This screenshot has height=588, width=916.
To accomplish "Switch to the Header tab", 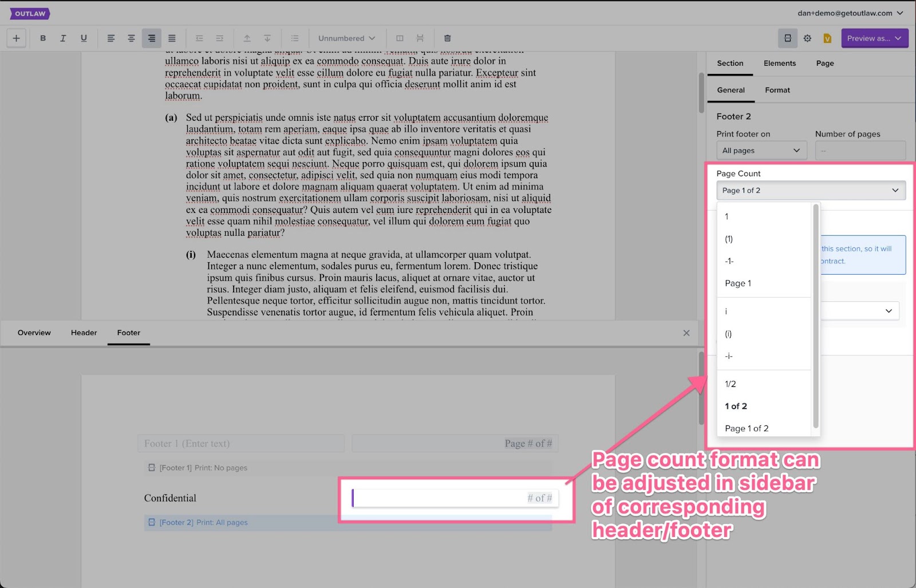I will coord(84,333).
